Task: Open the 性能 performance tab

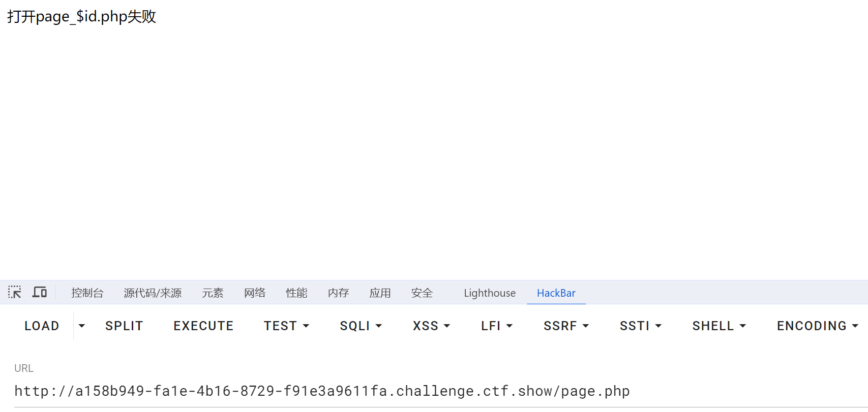Action: (296, 293)
